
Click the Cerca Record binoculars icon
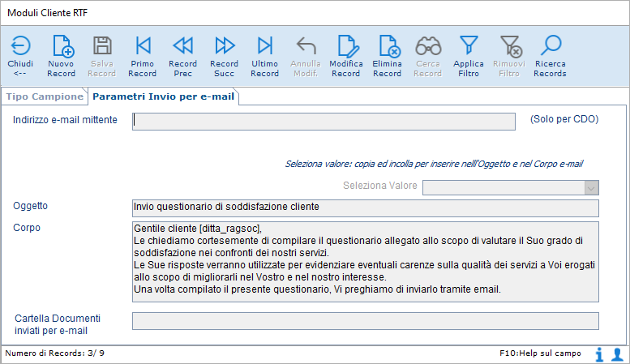[428, 45]
